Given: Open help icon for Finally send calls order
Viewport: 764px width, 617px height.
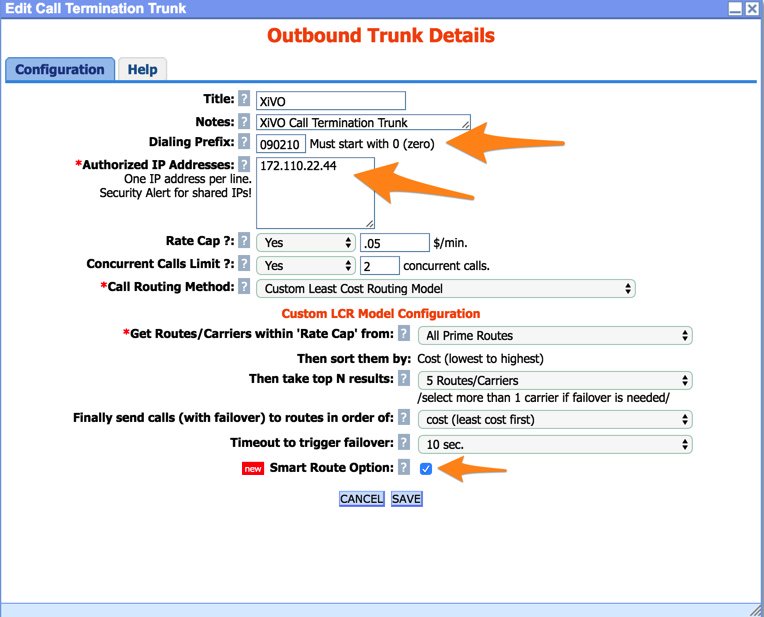Looking at the screenshot, I should pyautogui.click(x=403, y=417).
